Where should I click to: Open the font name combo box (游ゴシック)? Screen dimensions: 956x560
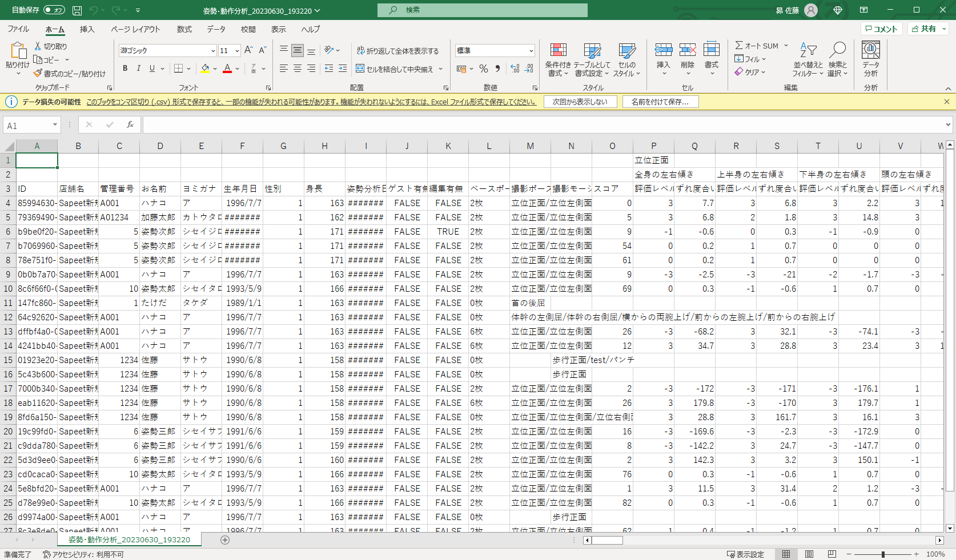[167, 50]
